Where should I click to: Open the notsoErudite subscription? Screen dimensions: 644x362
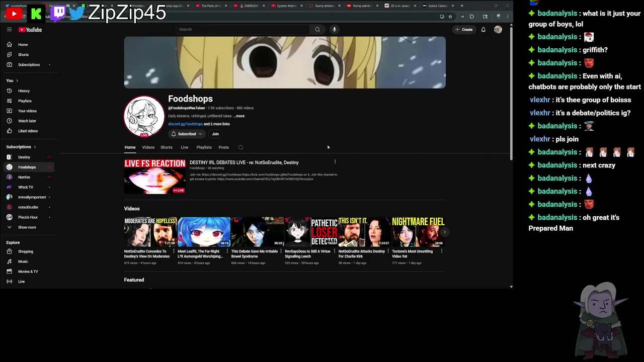(x=29, y=207)
